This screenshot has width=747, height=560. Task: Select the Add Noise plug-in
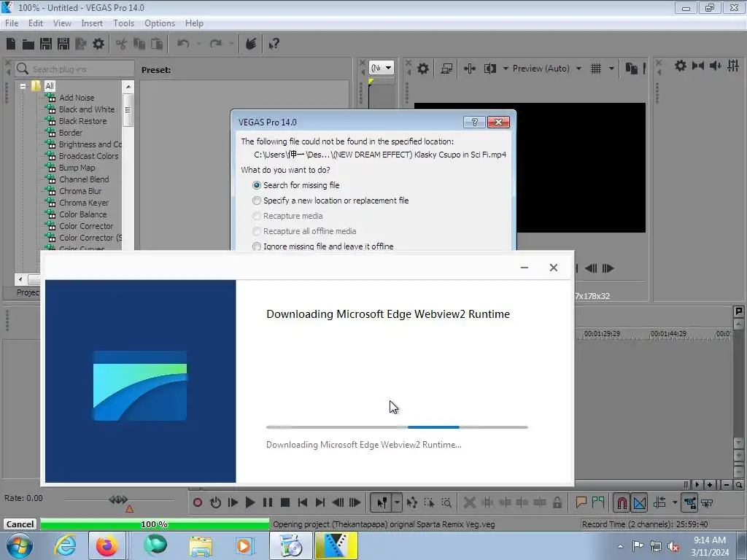[77, 98]
